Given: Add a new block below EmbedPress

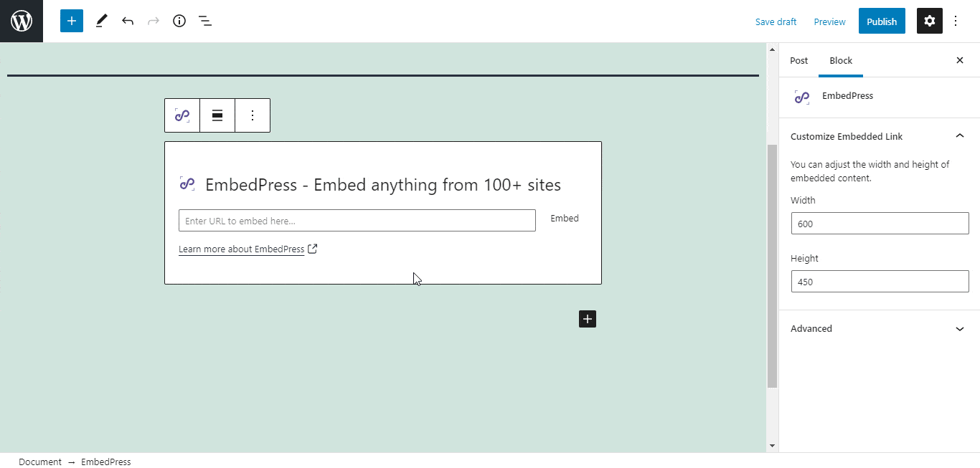Looking at the screenshot, I should click(x=587, y=318).
